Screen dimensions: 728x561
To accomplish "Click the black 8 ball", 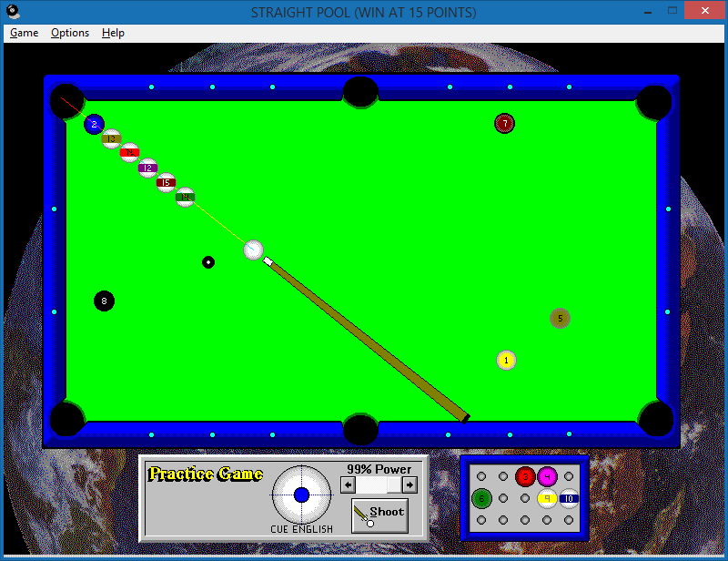I will pyautogui.click(x=104, y=301).
